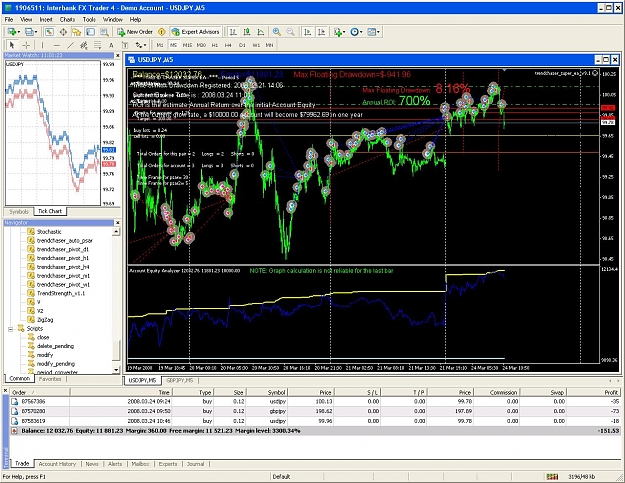Viewport: 625px width, 483px height.
Task: Open the arrows objects dropdown
Action: tap(141, 45)
